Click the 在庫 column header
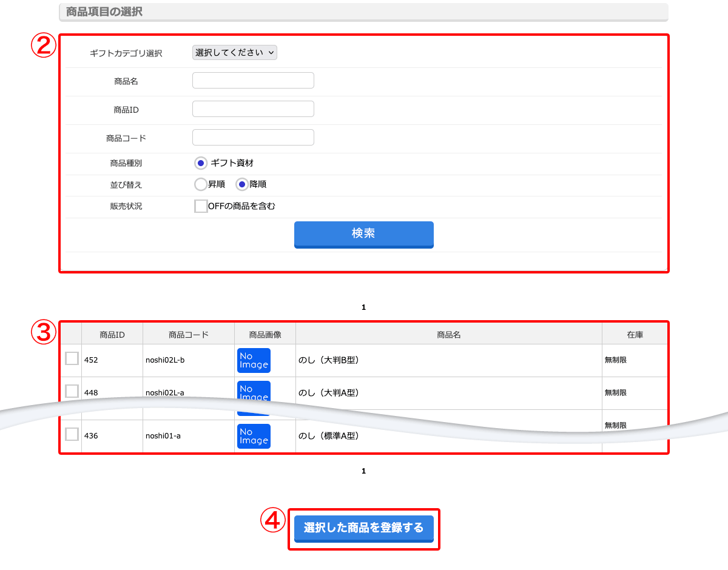Image resolution: width=728 pixels, height=570 pixels. (x=635, y=335)
